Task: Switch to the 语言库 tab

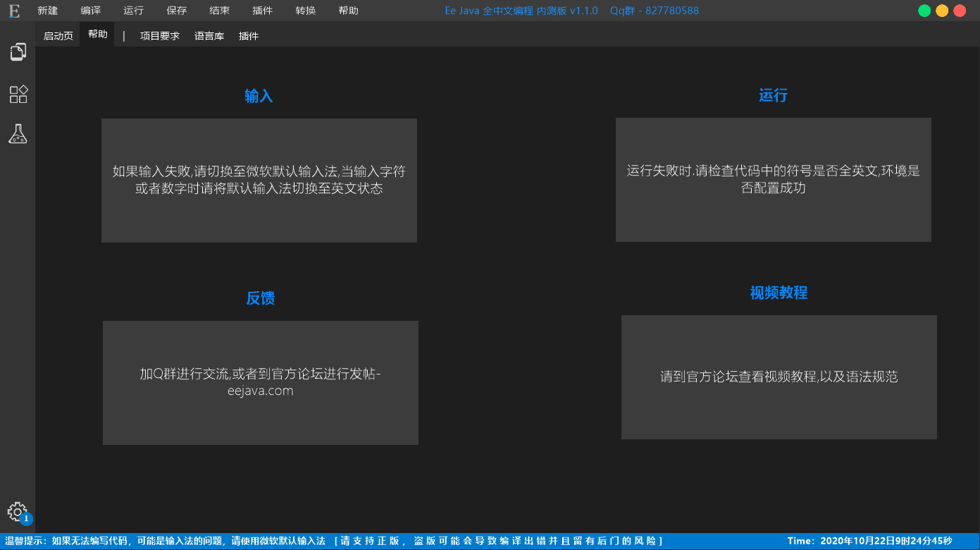Action: (x=209, y=35)
